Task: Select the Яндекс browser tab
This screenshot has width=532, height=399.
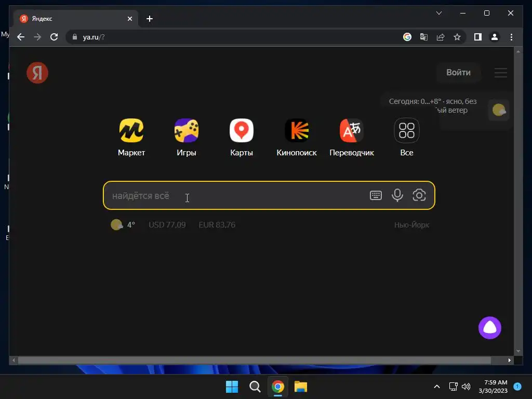Action: 76,19
